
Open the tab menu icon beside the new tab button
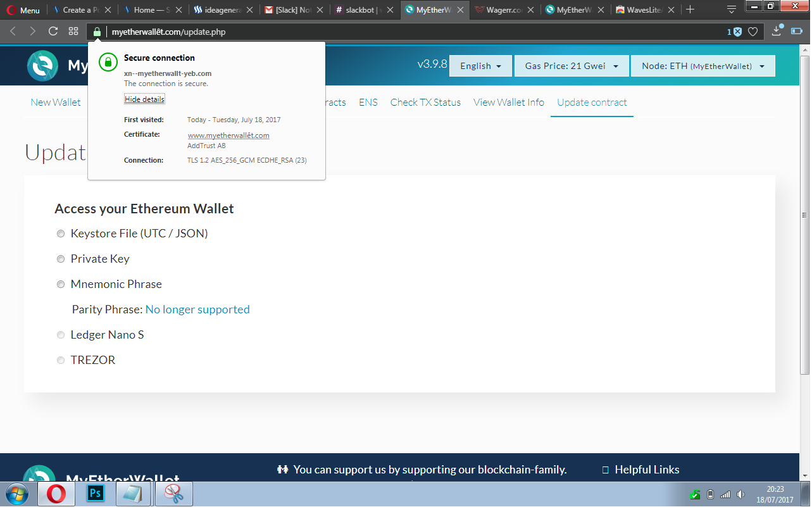(x=732, y=9)
